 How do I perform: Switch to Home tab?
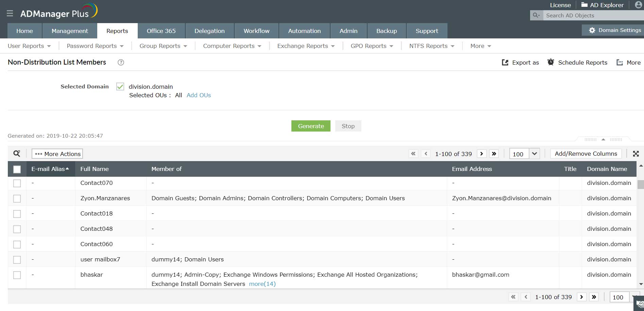pos(24,31)
